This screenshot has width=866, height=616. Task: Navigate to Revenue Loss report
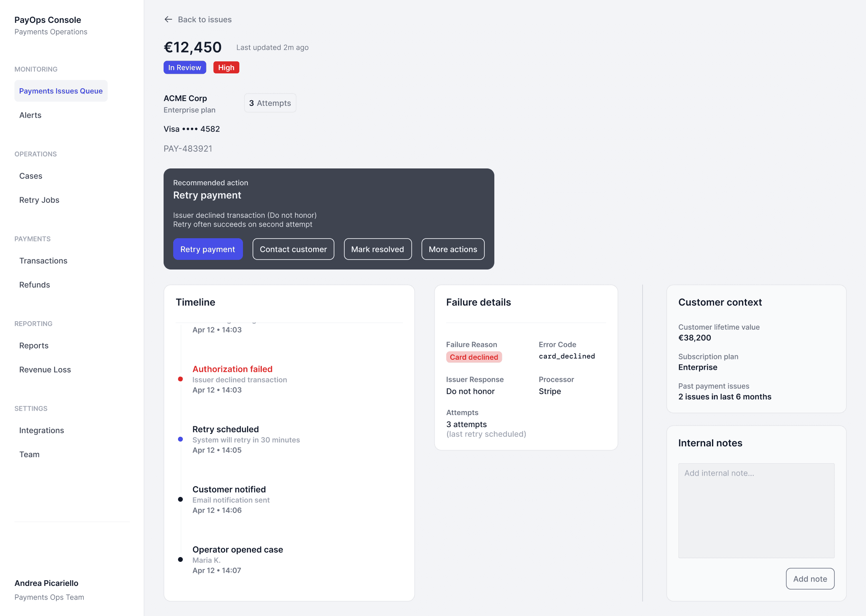(x=45, y=369)
